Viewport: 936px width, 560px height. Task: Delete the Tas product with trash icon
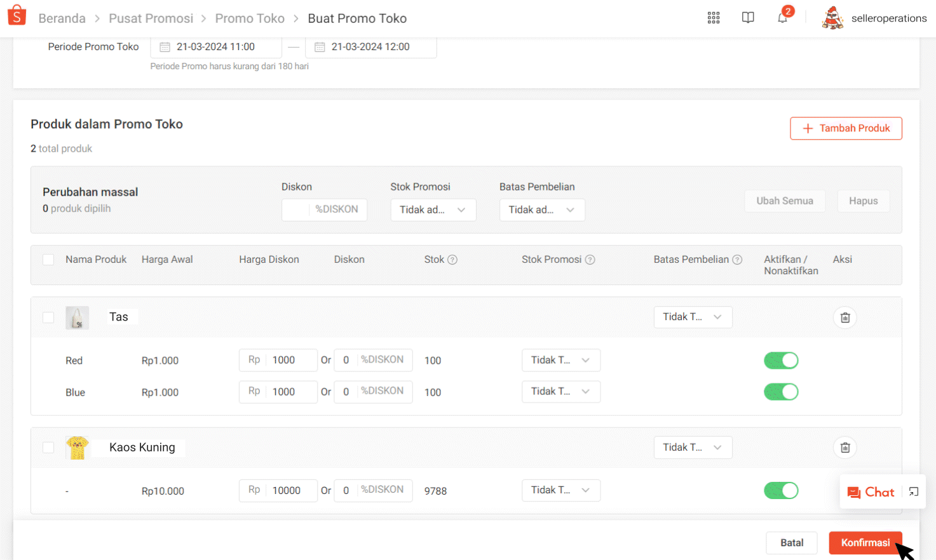844,317
